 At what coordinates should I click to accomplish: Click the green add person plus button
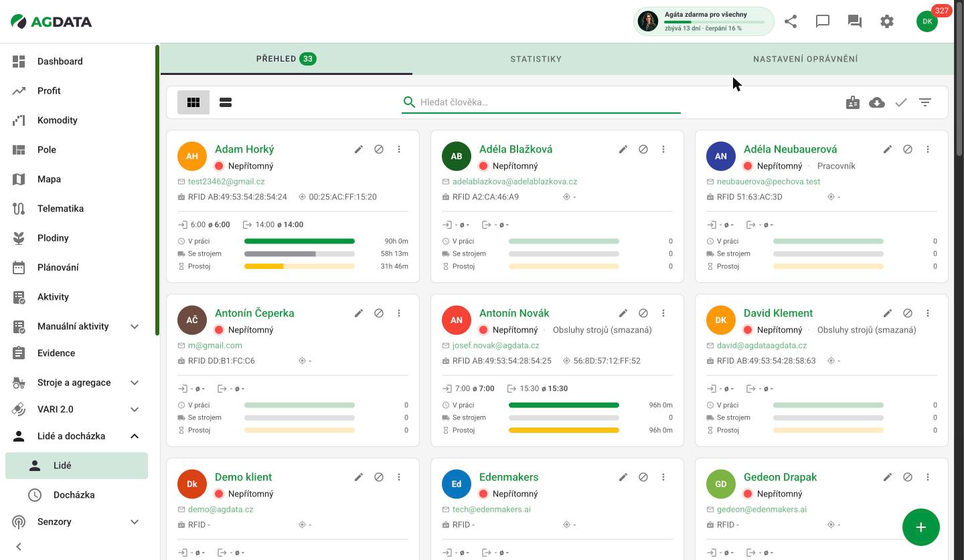[921, 527]
